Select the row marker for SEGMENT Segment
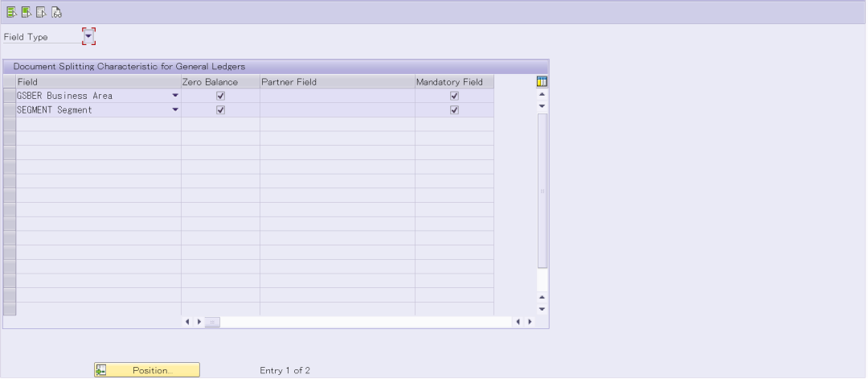 [x=10, y=109]
